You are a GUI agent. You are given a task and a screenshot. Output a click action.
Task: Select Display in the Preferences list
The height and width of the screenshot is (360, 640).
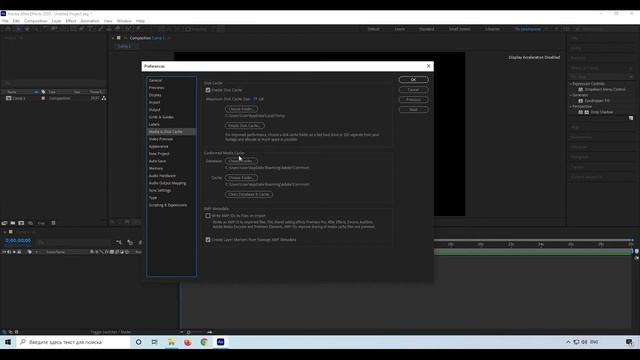155,95
